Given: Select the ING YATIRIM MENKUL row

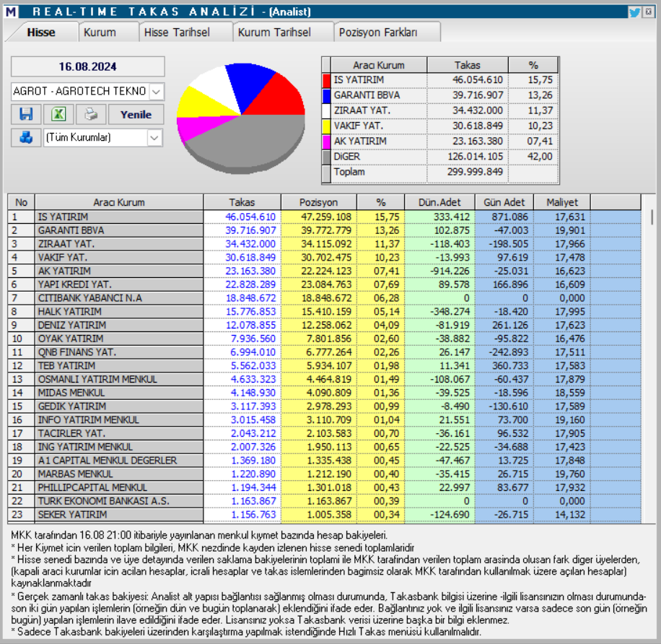Looking at the screenshot, I should (325, 447).
